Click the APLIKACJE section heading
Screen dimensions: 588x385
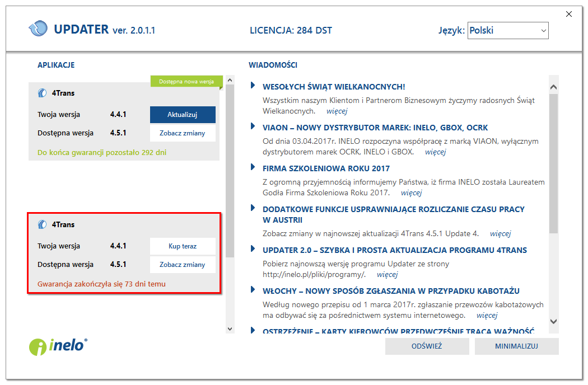click(56, 65)
